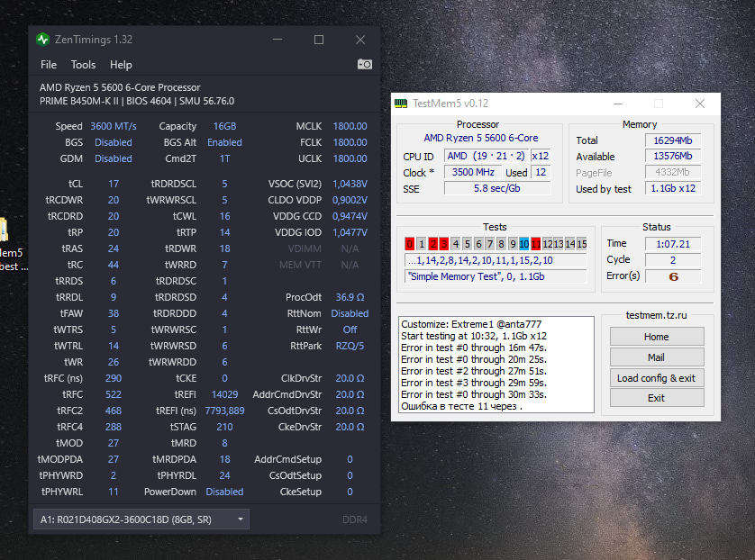Select red test box 11 in Tests
The width and height of the screenshot is (755, 560).
click(535, 244)
